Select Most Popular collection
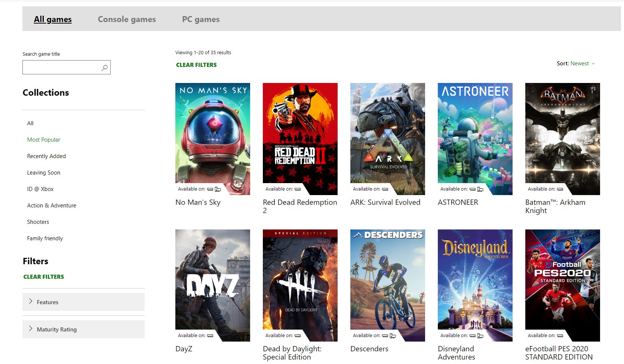624x364 pixels. point(43,140)
